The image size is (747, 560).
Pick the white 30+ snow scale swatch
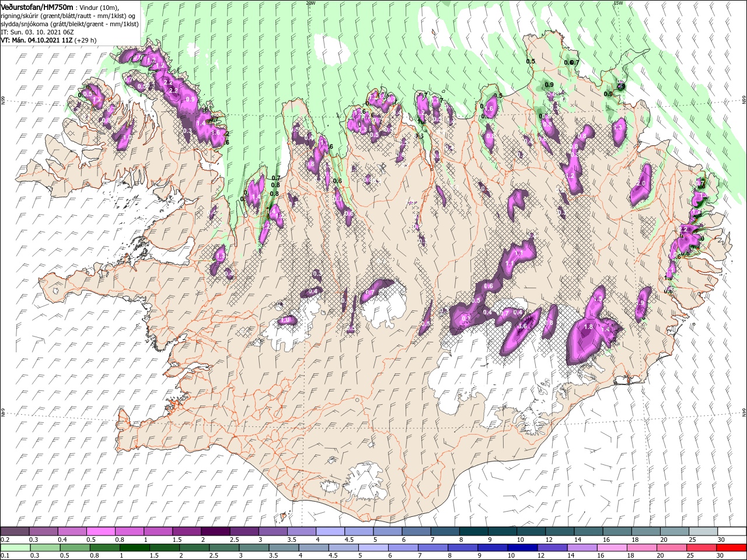[x=732, y=531]
